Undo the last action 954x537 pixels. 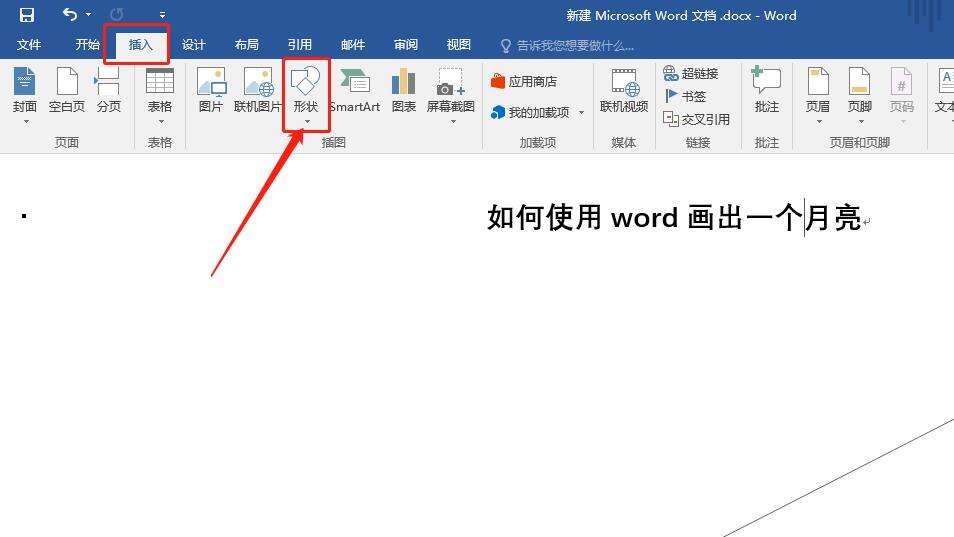[71, 14]
